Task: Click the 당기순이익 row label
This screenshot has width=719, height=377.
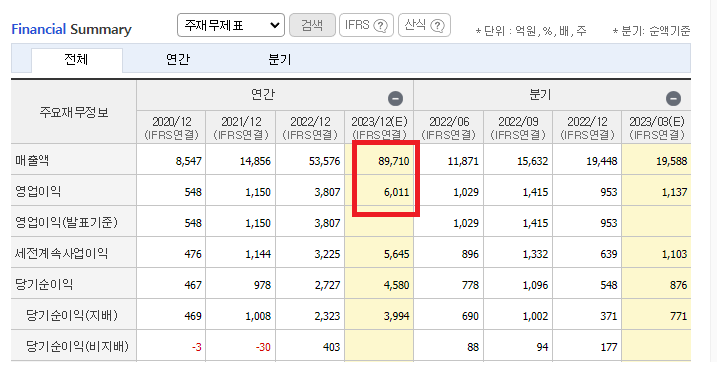Action: (x=44, y=284)
